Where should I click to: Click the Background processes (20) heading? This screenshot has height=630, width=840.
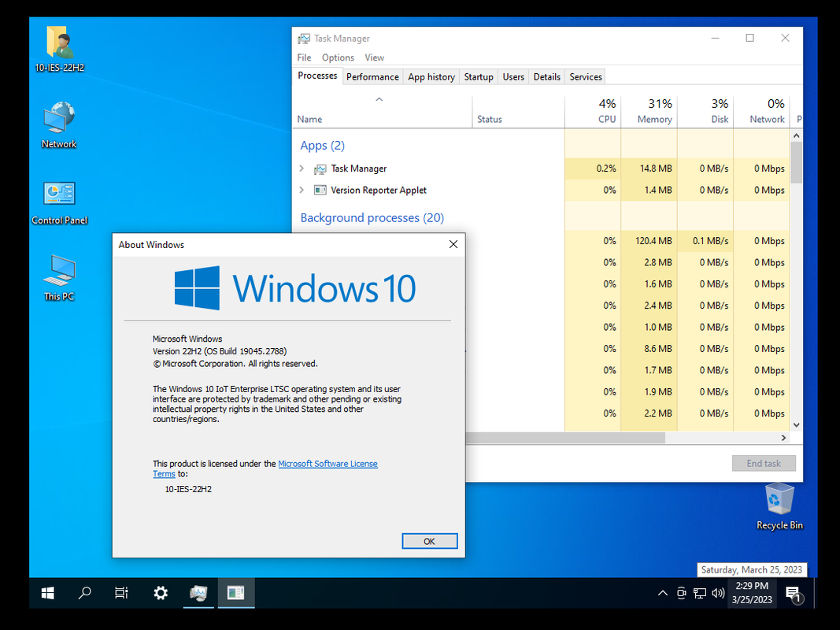click(372, 218)
